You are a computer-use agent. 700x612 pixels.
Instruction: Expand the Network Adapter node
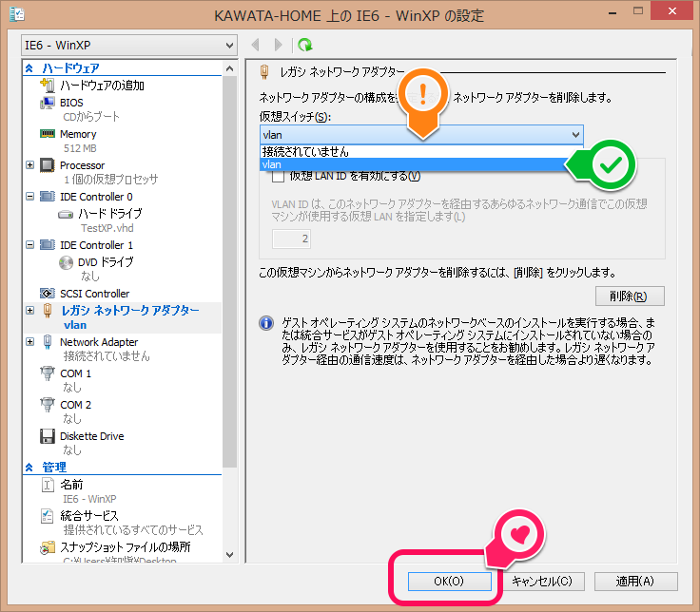coord(29,342)
